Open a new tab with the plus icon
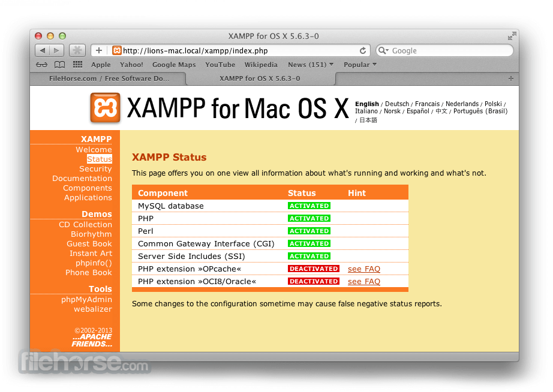553x392 pixels. click(x=510, y=79)
